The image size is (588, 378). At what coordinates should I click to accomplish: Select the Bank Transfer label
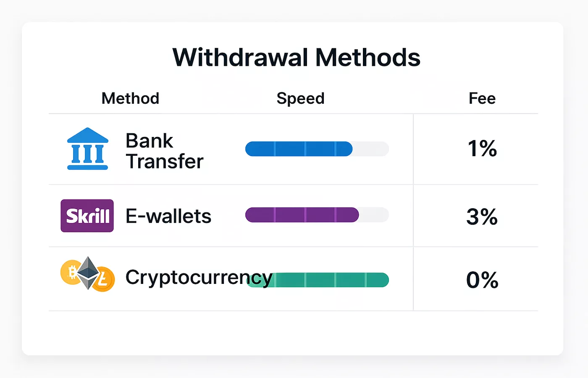tap(164, 151)
